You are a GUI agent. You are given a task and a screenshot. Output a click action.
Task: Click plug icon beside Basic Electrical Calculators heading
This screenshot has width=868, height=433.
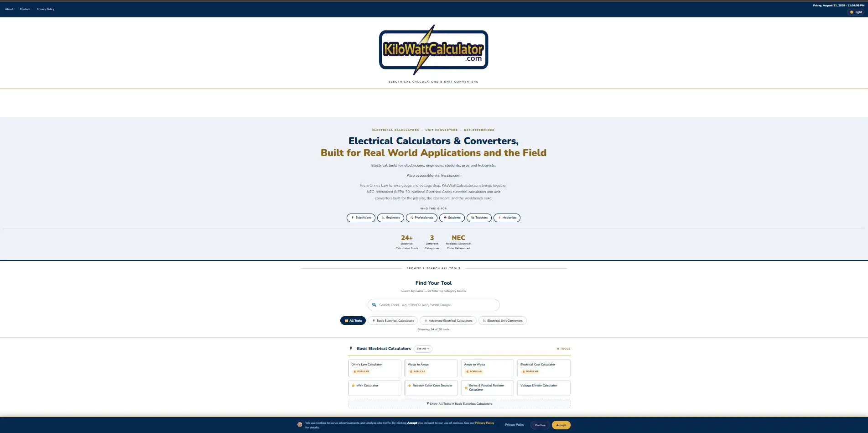pyautogui.click(x=351, y=349)
